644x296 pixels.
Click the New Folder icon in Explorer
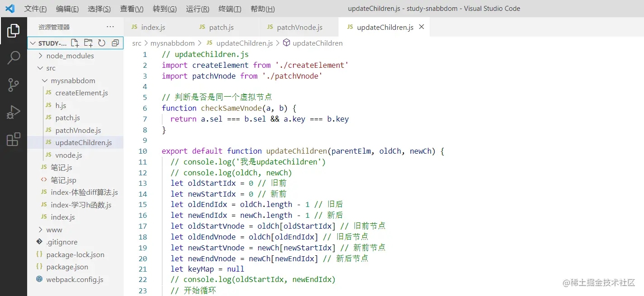(x=88, y=43)
